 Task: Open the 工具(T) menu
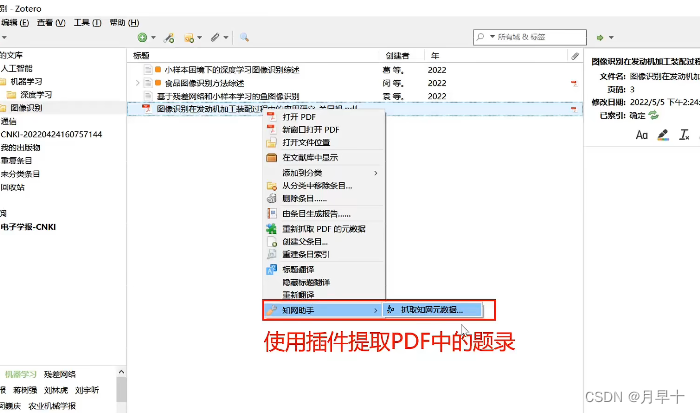click(87, 22)
